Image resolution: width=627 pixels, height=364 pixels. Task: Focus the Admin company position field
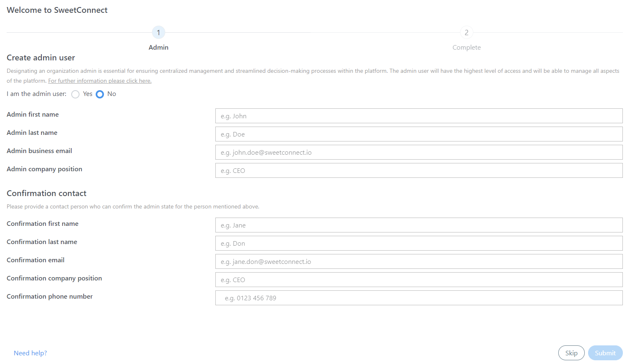(x=419, y=170)
